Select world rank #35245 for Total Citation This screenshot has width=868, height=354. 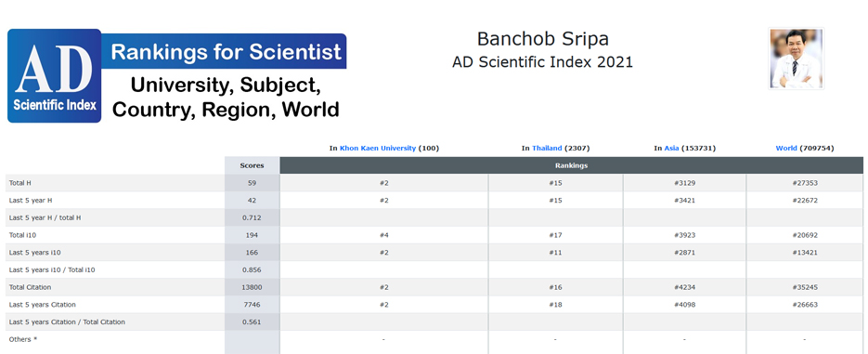pyautogui.click(x=804, y=287)
